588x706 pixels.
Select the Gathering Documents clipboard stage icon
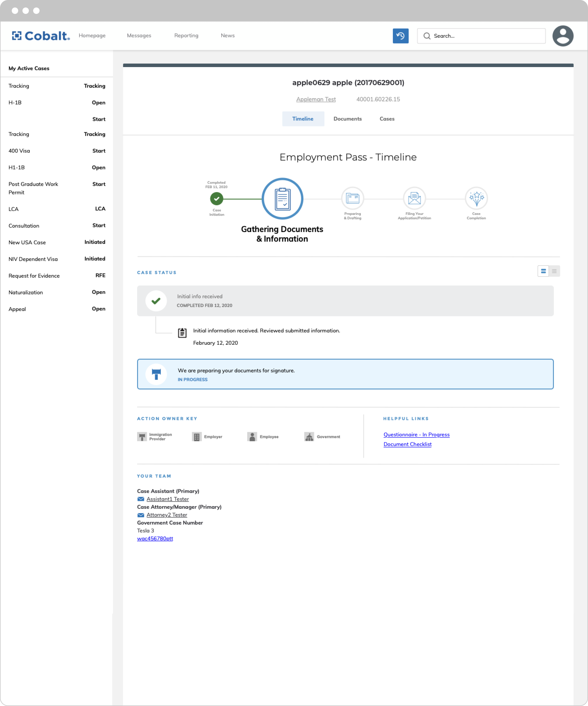283,199
